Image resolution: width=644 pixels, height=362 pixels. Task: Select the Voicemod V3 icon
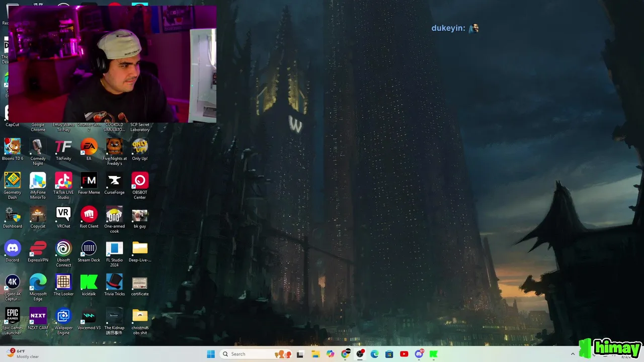pos(89,319)
